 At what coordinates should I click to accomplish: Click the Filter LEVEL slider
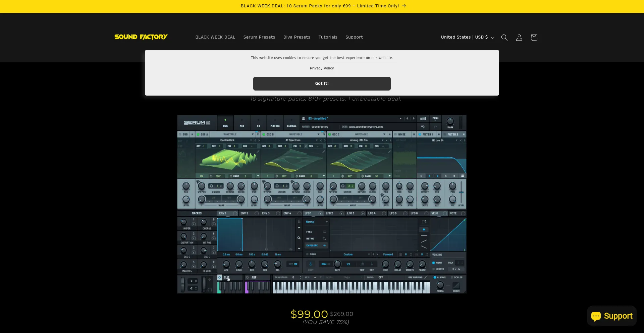(461, 192)
